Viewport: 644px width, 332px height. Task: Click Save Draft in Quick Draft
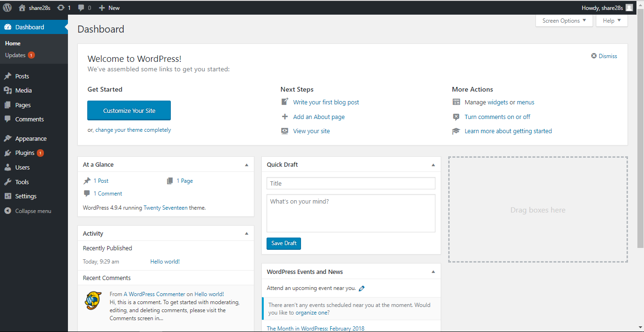click(x=283, y=243)
